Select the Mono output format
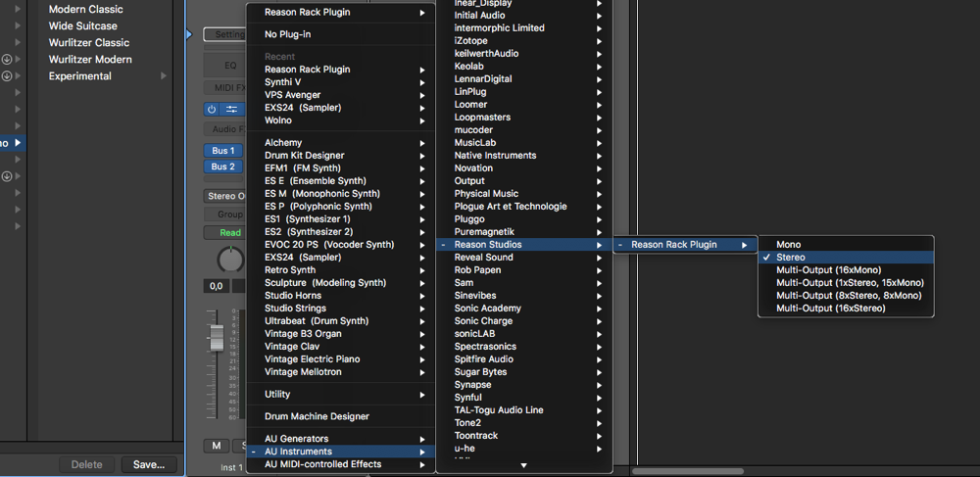980x477 pixels. [x=847, y=245]
